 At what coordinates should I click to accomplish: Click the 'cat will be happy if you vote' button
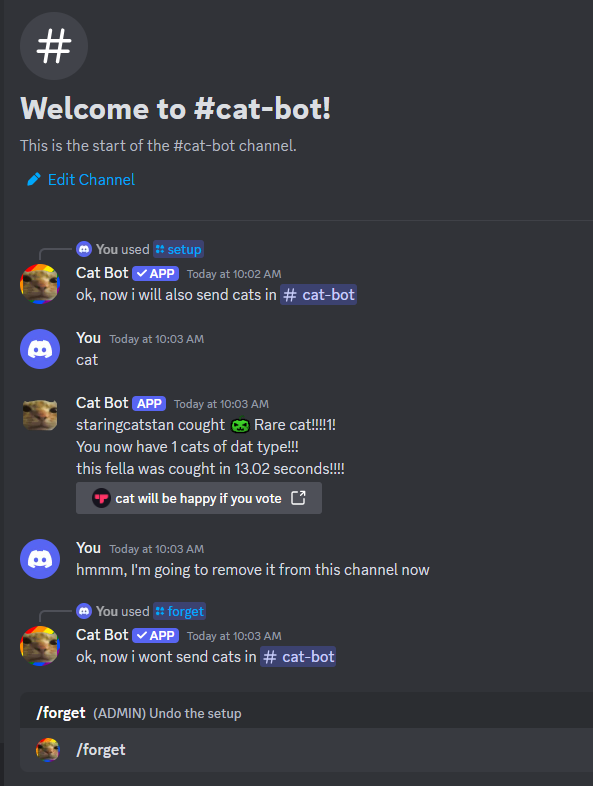click(x=199, y=498)
